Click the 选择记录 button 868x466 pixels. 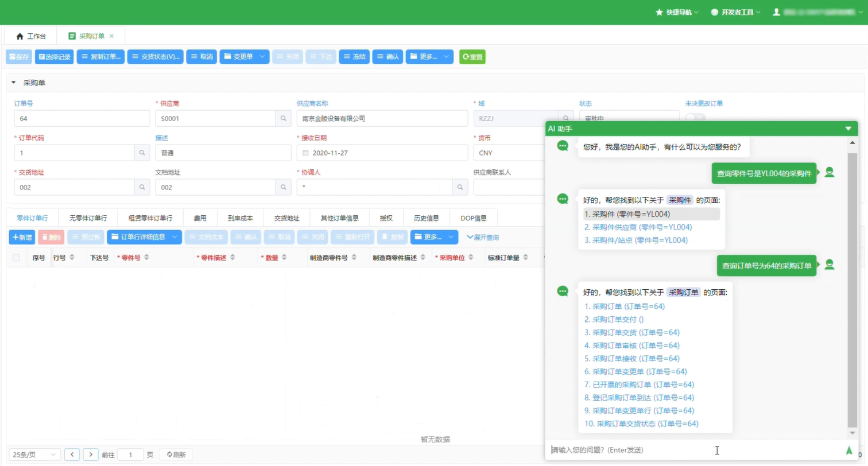click(55, 57)
